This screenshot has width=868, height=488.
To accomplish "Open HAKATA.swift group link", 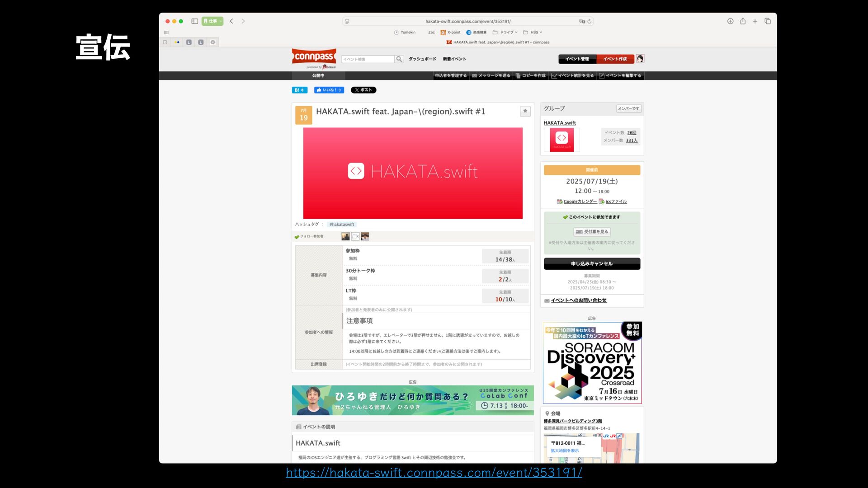I will click(x=560, y=123).
